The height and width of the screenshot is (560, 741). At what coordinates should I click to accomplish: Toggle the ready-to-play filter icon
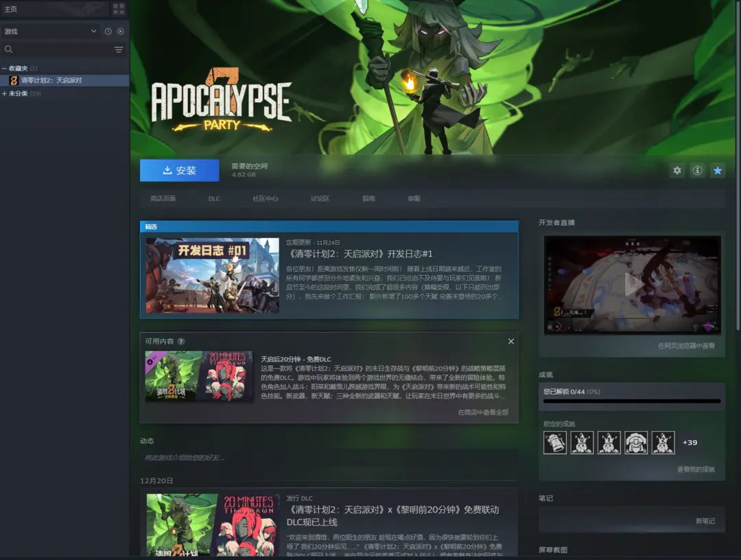121,31
